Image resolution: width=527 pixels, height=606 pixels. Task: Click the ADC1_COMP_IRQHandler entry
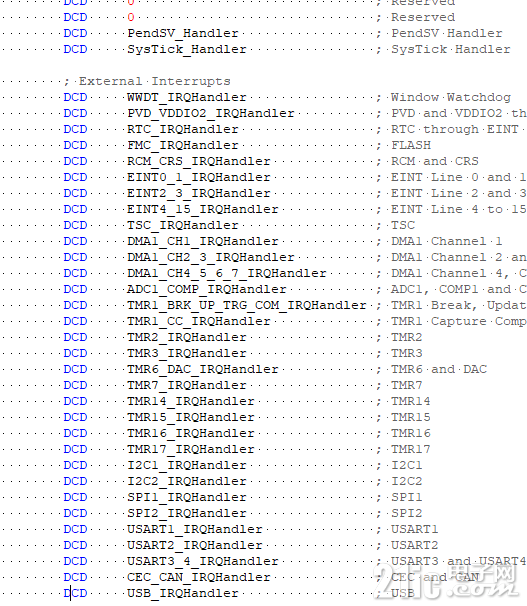coord(207,289)
